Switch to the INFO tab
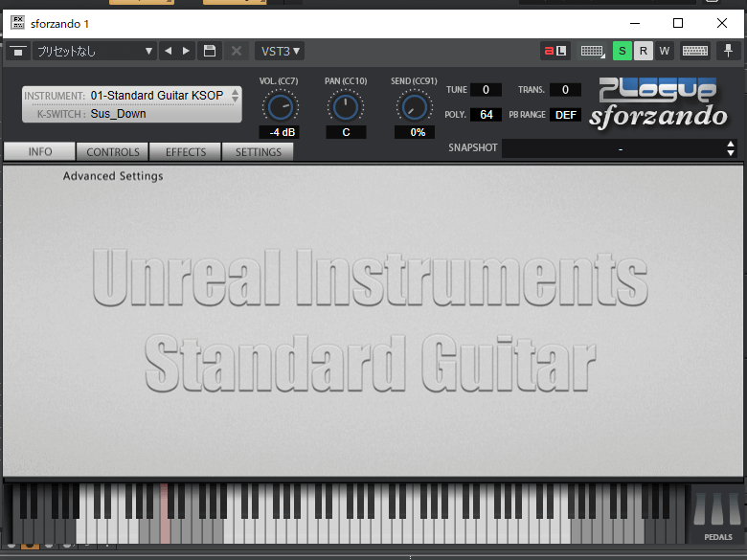The width and height of the screenshot is (747, 560). (x=39, y=152)
